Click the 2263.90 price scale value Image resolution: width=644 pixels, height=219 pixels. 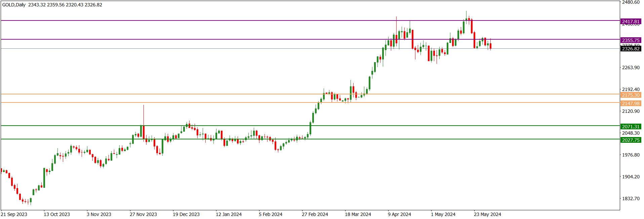(x=631, y=68)
